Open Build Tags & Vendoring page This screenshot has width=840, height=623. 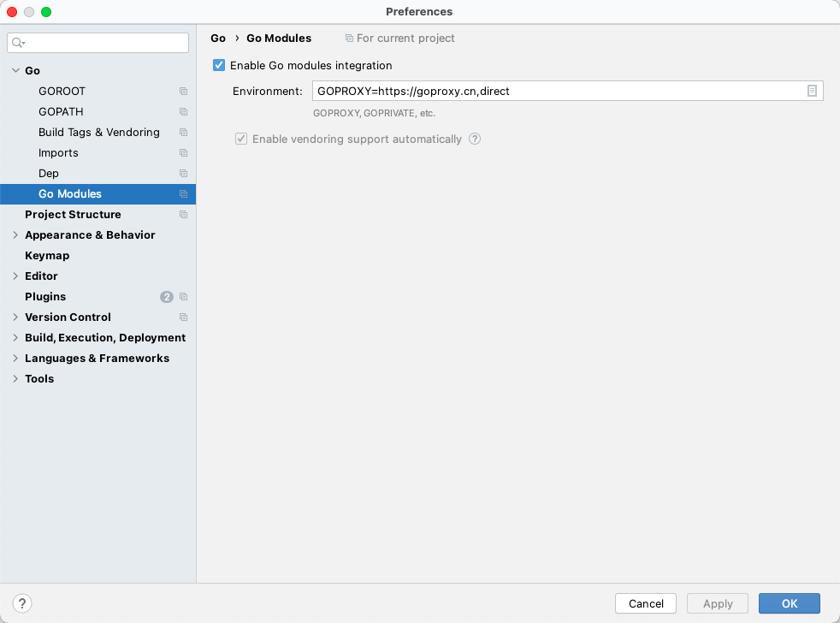click(98, 133)
